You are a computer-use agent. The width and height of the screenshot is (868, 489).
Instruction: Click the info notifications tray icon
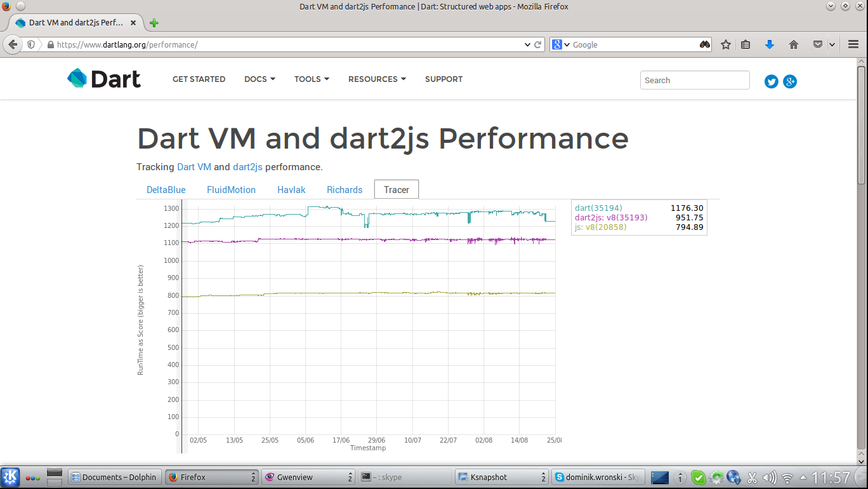(680, 478)
